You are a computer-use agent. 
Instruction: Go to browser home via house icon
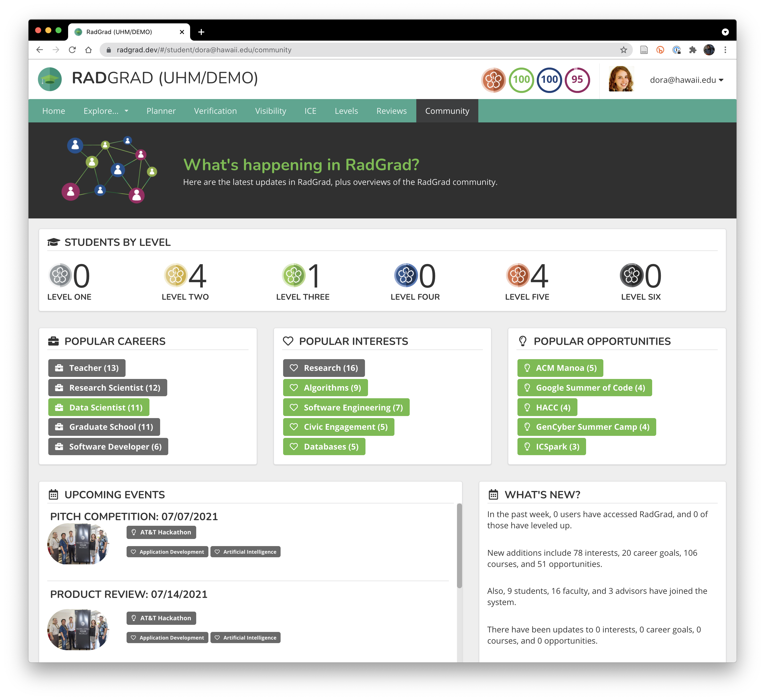(88, 50)
